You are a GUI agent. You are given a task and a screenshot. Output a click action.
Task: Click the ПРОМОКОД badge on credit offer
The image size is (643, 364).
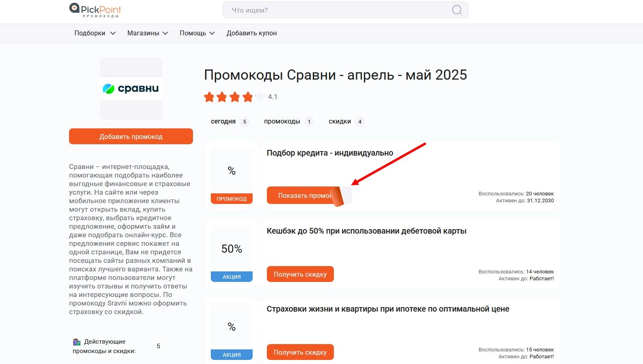pos(232,199)
